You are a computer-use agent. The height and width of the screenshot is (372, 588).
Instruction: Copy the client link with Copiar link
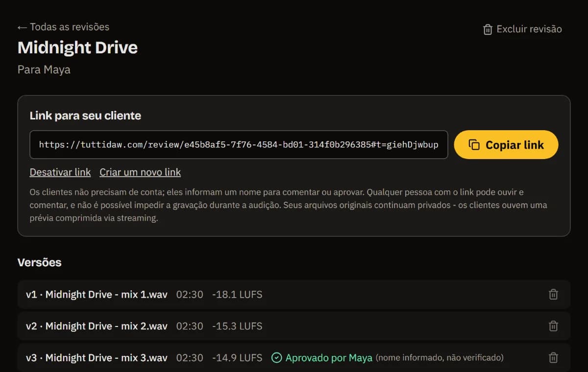pyautogui.click(x=506, y=145)
